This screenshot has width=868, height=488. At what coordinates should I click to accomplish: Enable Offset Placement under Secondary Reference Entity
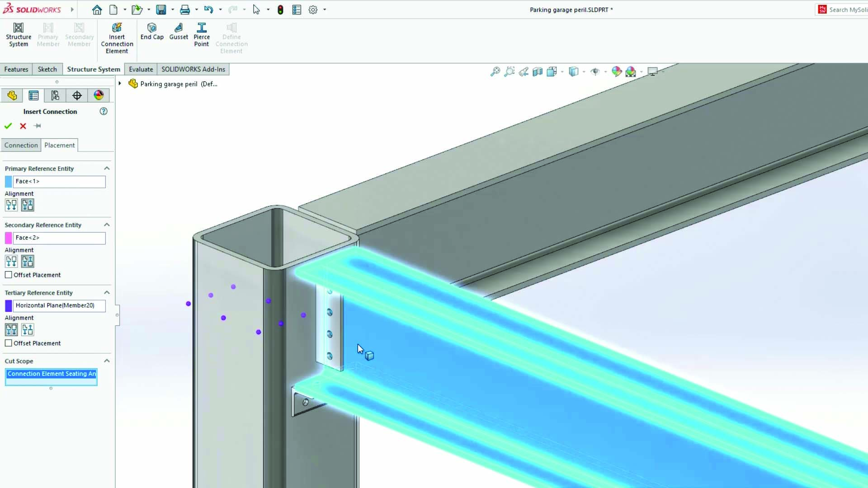click(x=9, y=275)
